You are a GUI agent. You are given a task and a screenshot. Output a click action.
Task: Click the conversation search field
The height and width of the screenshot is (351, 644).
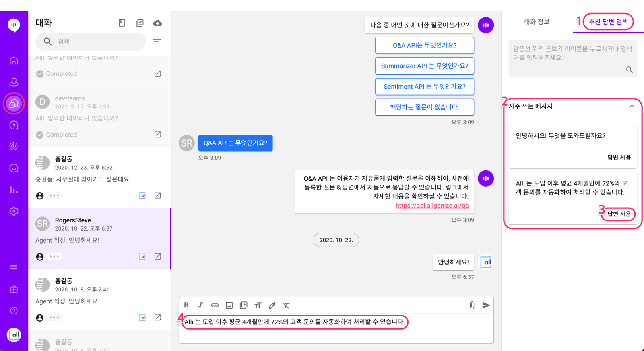pyautogui.click(x=91, y=42)
